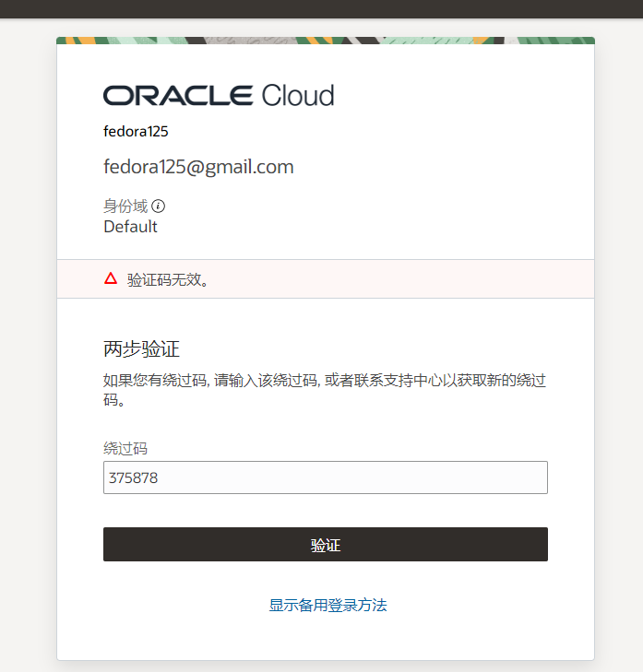Click the 身份域 label
The height and width of the screenshot is (672, 643).
[125, 206]
